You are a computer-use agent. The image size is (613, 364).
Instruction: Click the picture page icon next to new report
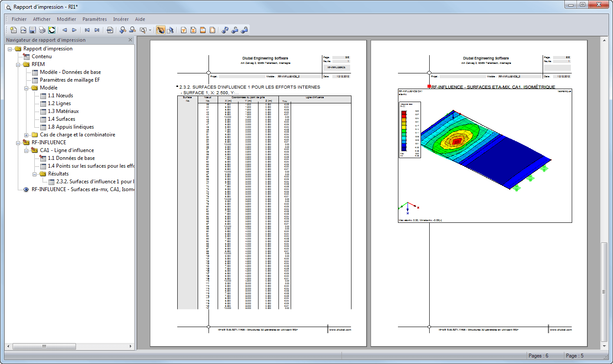[x=23, y=30]
